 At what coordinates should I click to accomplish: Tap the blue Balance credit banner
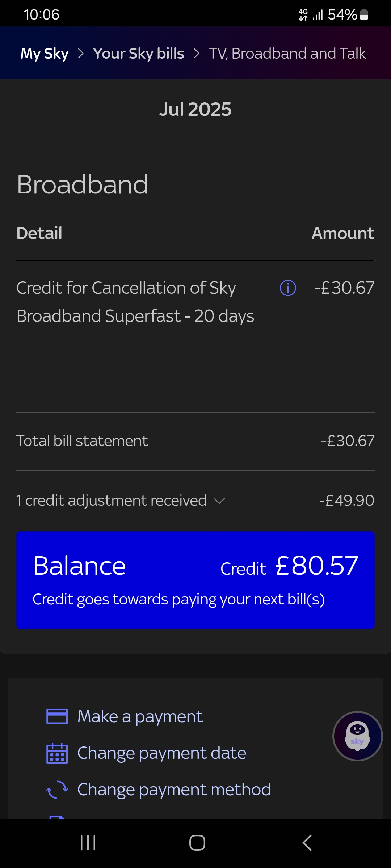point(195,580)
